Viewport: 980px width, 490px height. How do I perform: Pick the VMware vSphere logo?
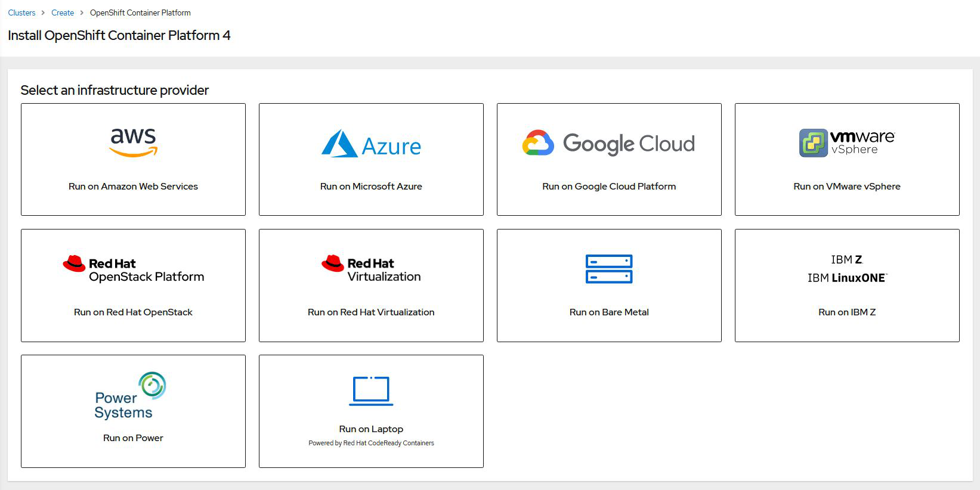[847, 143]
